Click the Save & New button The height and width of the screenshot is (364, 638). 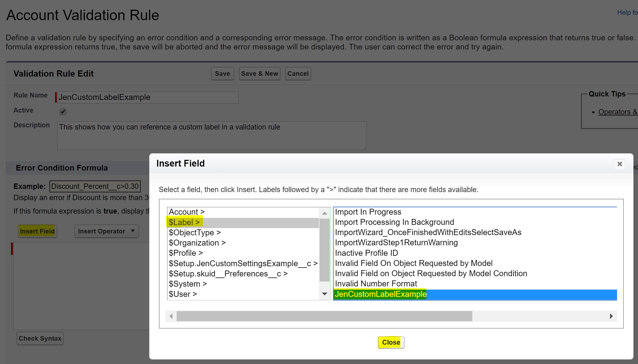pos(260,74)
